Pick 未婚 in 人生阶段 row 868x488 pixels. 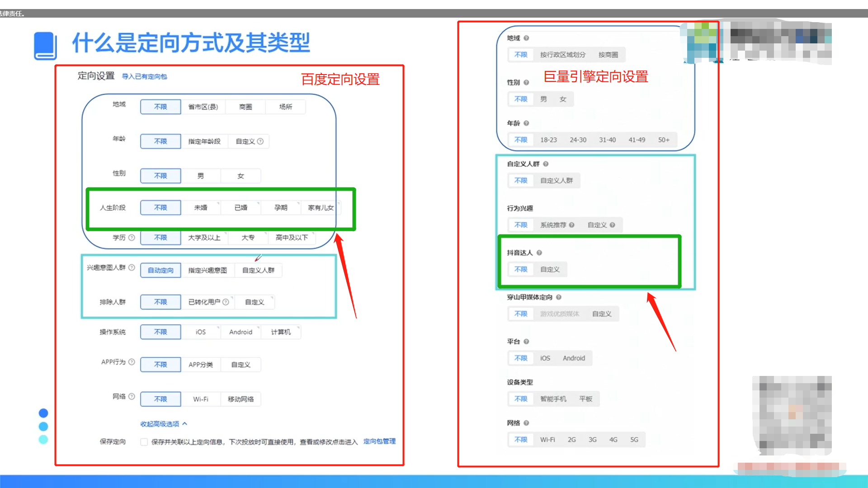[x=201, y=208]
